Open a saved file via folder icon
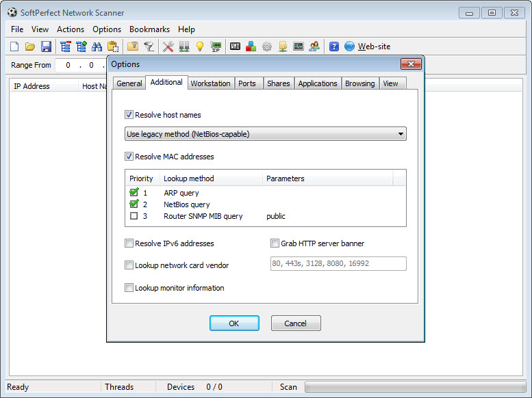The image size is (532, 398). pyautogui.click(x=30, y=47)
